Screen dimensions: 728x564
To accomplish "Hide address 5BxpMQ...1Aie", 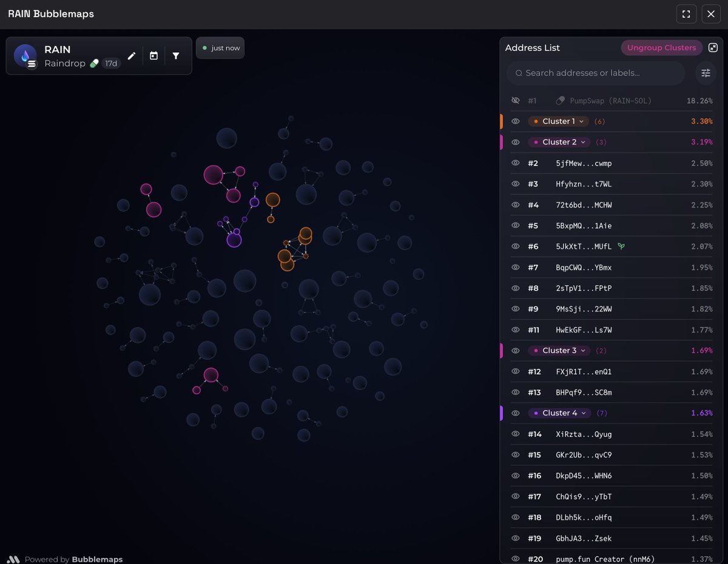I will click(516, 226).
